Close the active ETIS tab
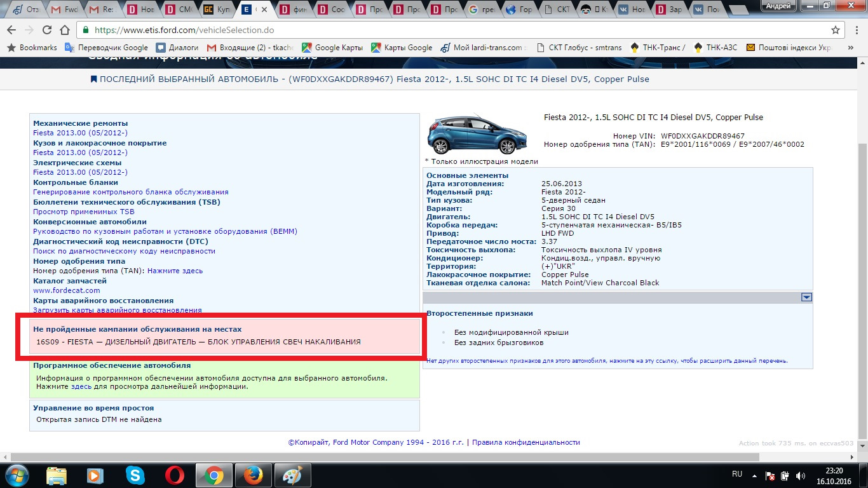Image resolution: width=868 pixels, height=488 pixels. (264, 10)
